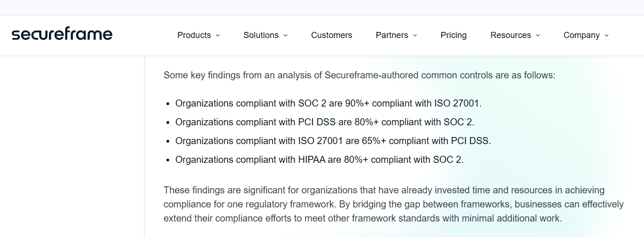Open the Company menu label
The image size is (644, 237).
[581, 35]
